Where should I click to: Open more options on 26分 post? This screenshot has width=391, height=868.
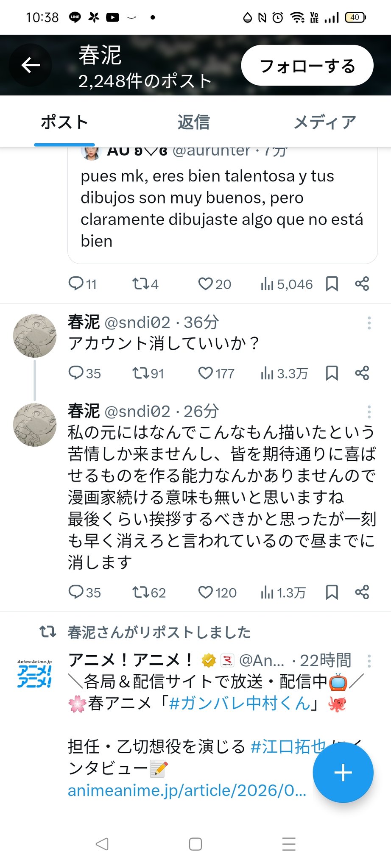pos(369,412)
